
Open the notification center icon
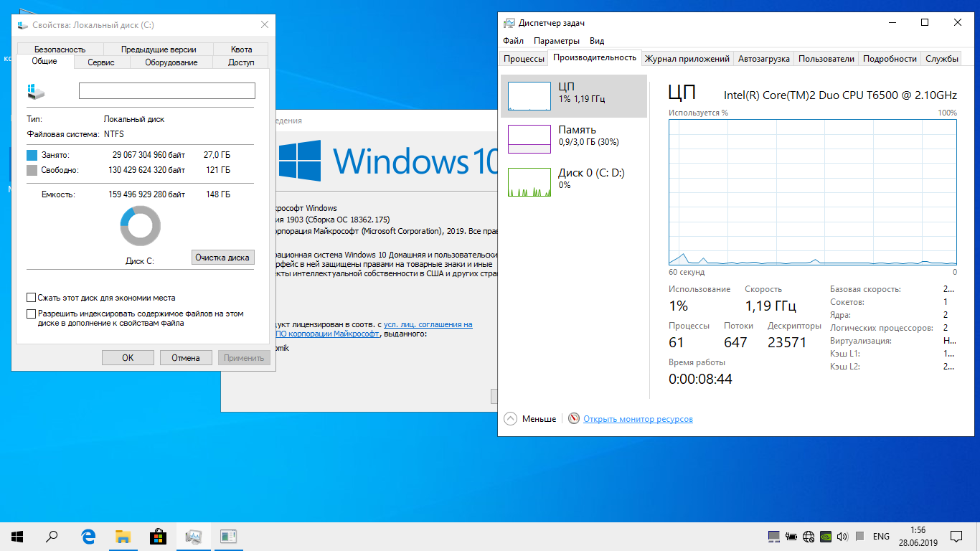[x=956, y=536]
